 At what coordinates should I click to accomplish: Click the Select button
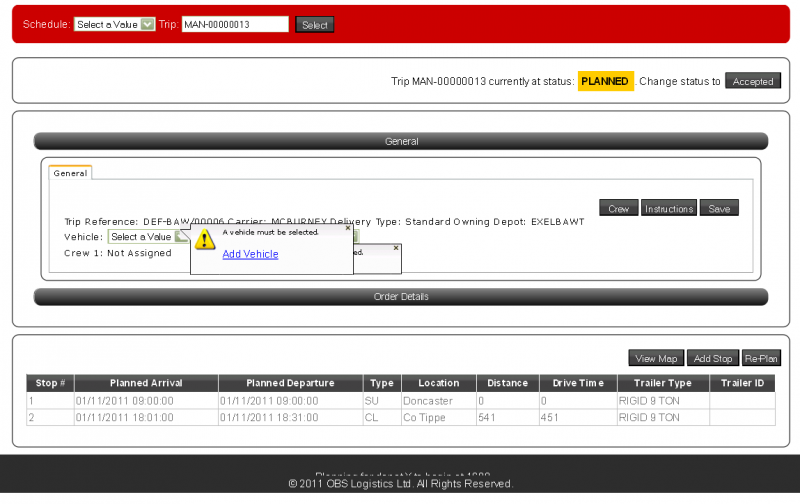(315, 25)
